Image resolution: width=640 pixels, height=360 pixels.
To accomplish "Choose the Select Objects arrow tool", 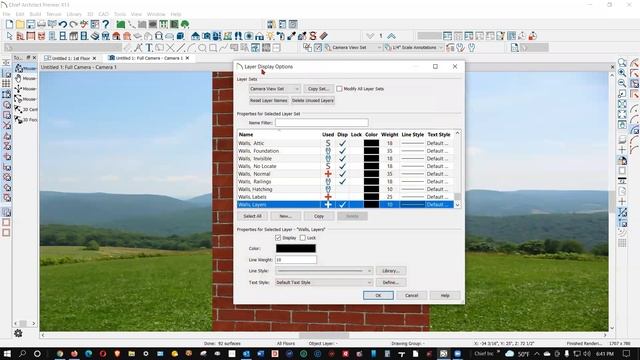I will coord(9,36).
